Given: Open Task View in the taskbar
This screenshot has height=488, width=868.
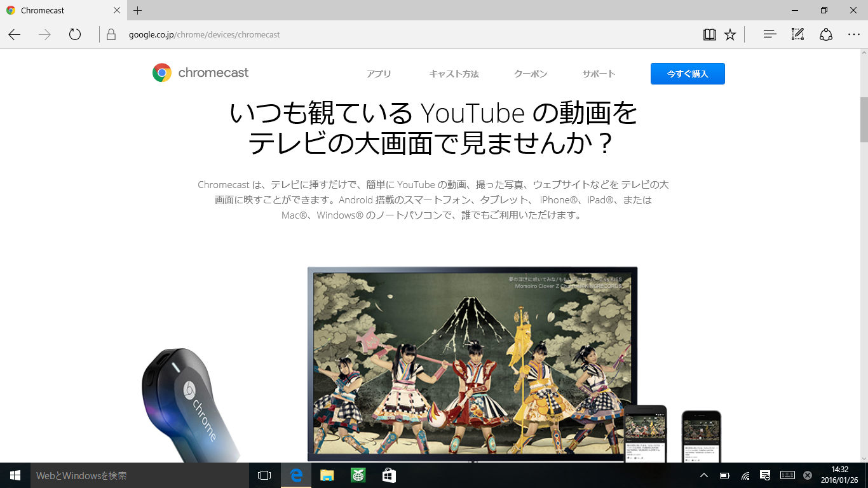Looking at the screenshot, I should [264, 475].
